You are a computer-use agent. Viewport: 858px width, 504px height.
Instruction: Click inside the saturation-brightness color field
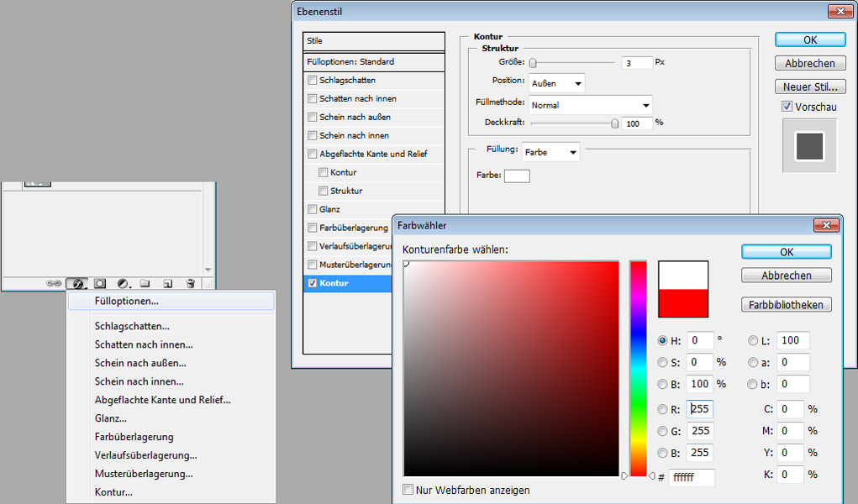point(511,368)
